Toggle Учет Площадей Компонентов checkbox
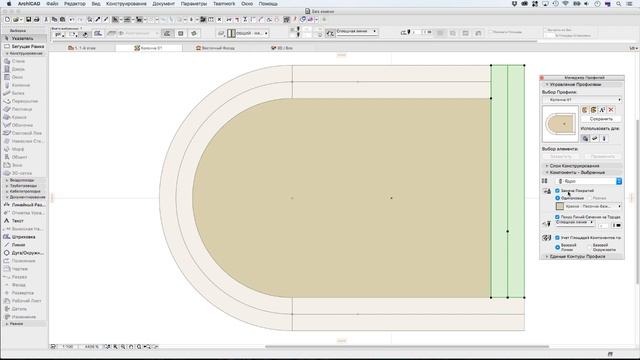The width and height of the screenshot is (640, 360). pyautogui.click(x=557, y=238)
